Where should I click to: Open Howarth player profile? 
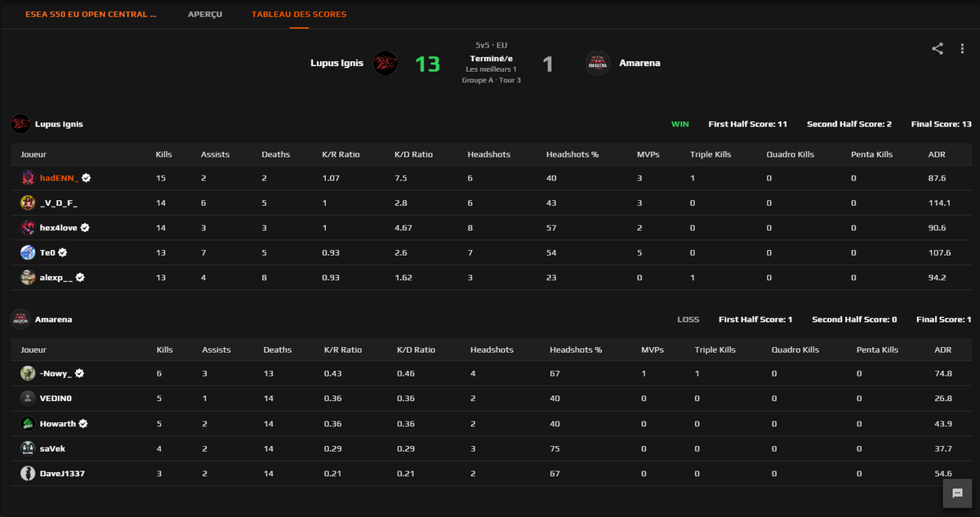tap(58, 424)
